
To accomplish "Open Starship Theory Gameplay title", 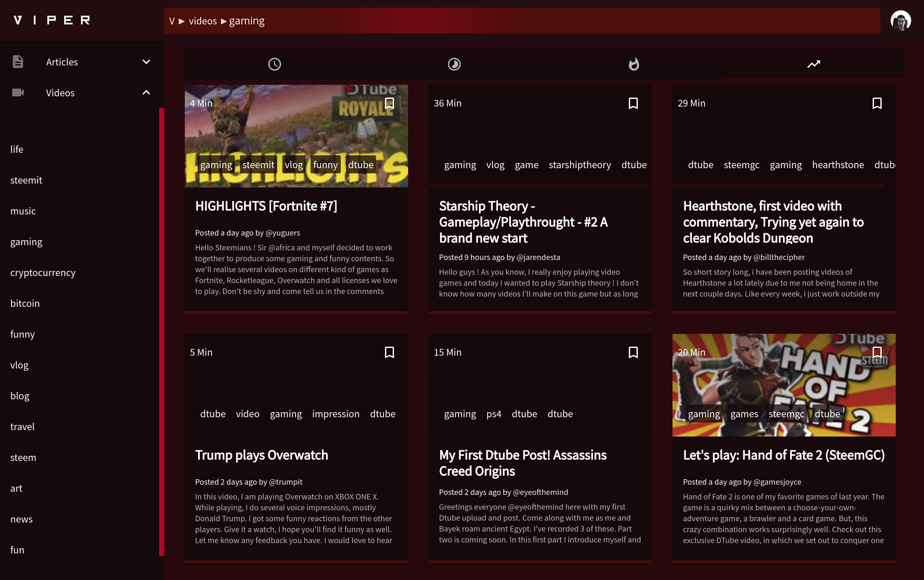I will 523,222.
